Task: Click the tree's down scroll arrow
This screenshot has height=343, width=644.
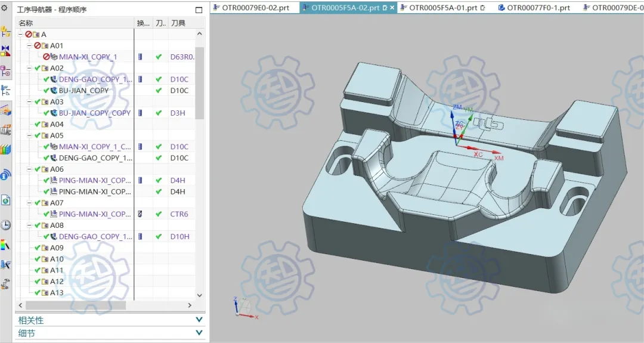Action: coord(200,295)
